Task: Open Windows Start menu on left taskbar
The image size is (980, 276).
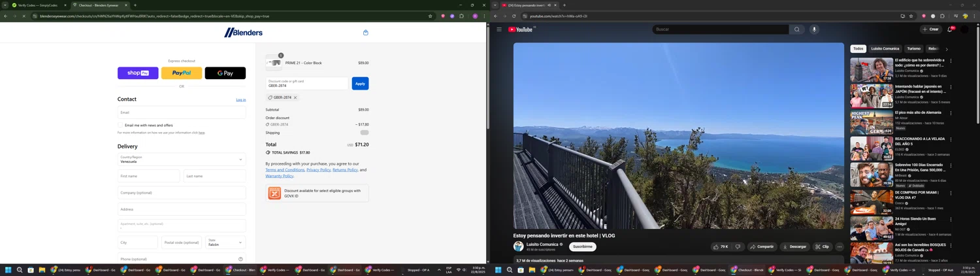Action: [8, 269]
